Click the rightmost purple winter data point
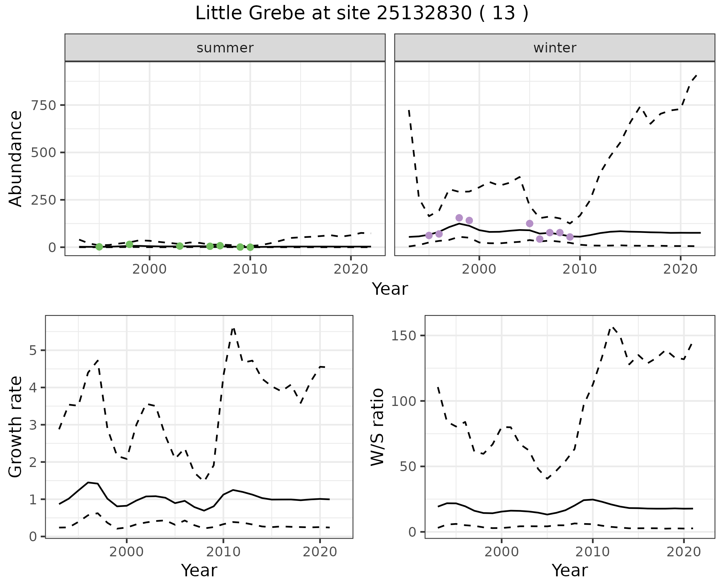The image size is (724, 588). (570, 237)
